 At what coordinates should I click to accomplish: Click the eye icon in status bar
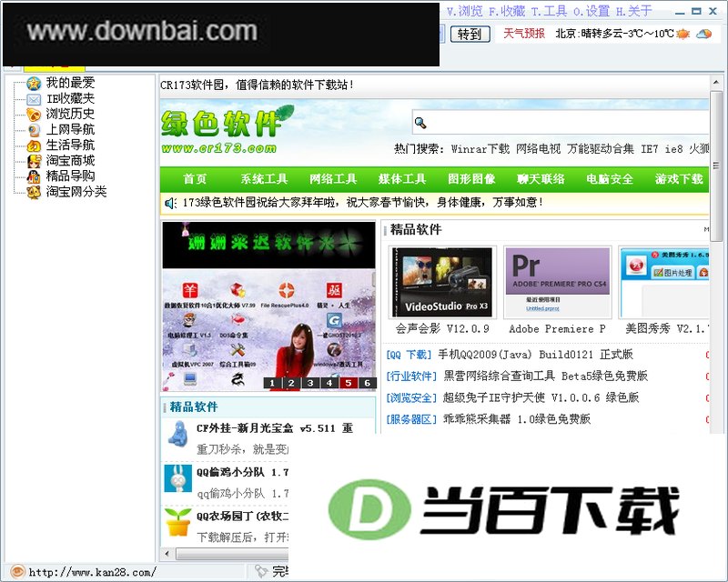pyautogui.click(x=17, y=571)
